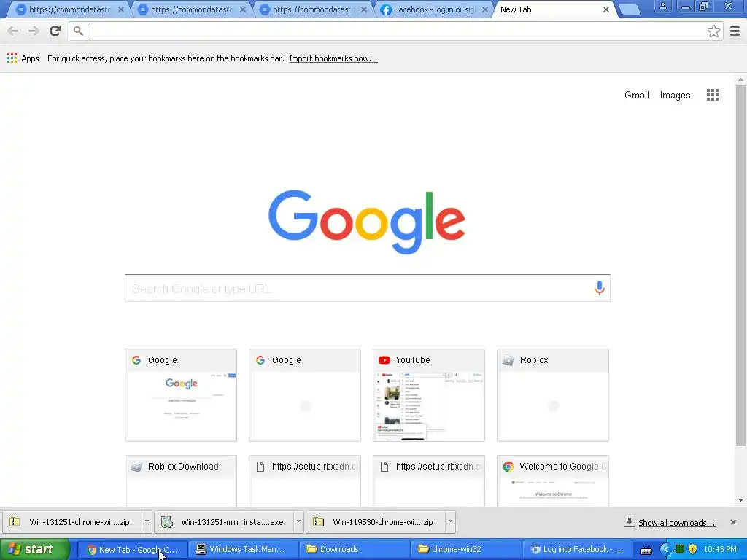
Task: Focus the address bar field
Action: (395, 31)
